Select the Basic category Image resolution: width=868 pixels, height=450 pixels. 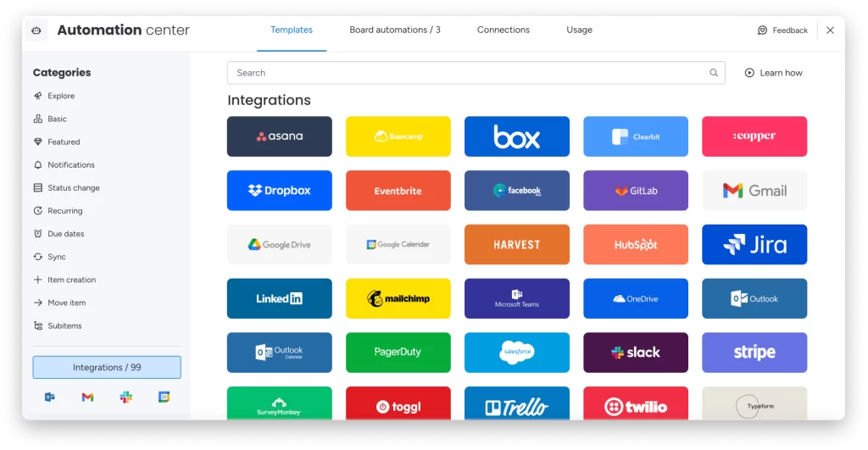50,119
